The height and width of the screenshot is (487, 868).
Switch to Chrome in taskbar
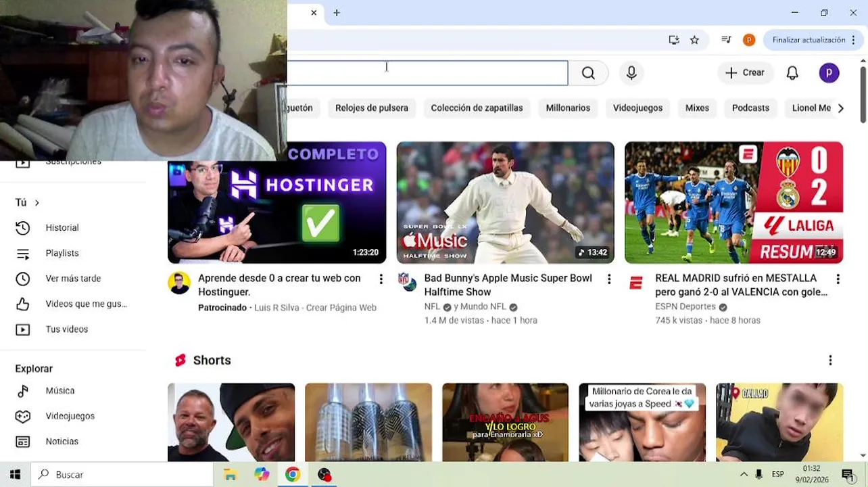pyautogui.click(x=293, y=475)
